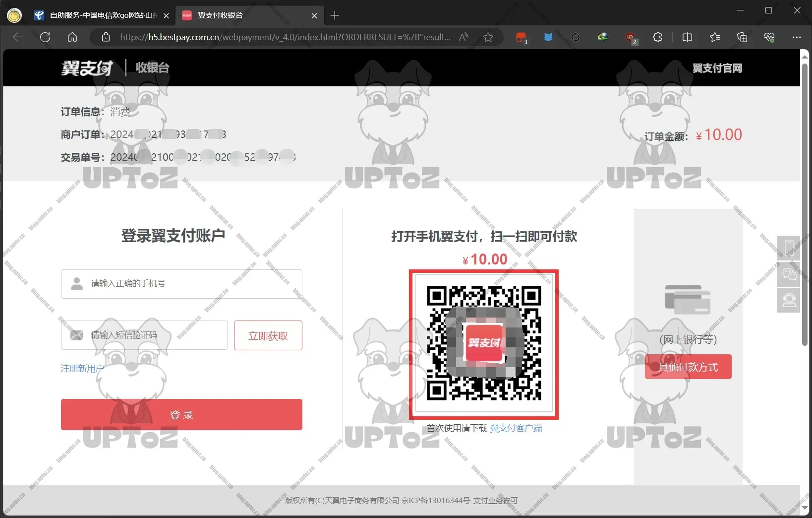This screenshot has height=518, width=812.
Task: Open the WeChat sidebar icon
Action: (x=789, y=274)
